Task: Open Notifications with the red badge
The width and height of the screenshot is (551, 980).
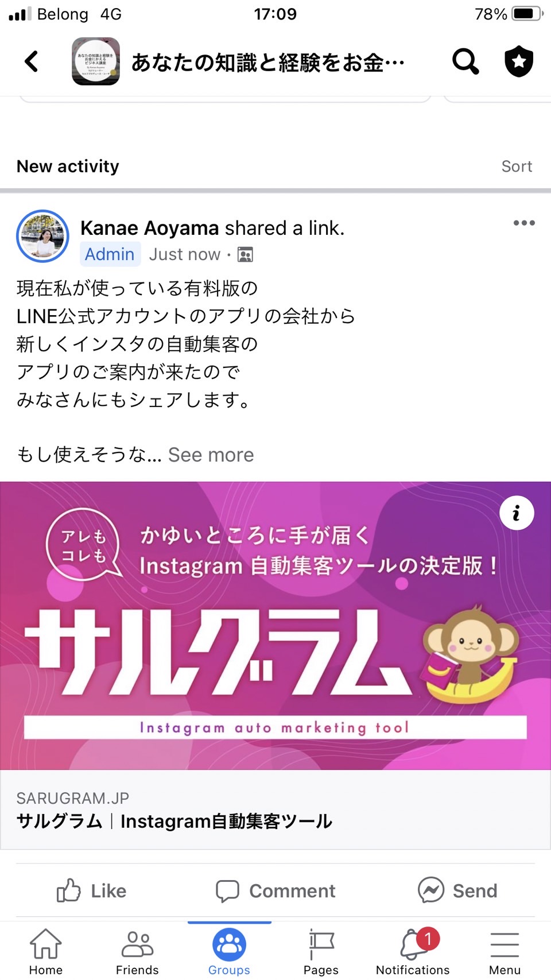Action: [413, 951]
